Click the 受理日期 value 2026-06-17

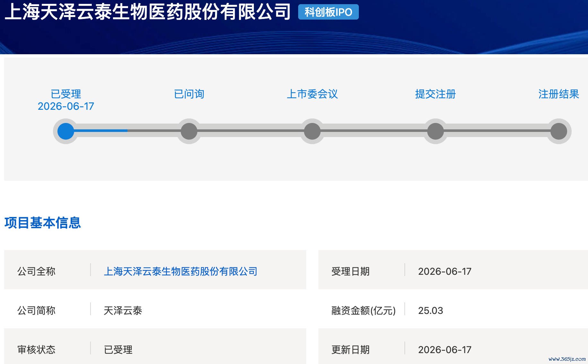click(x=445, y=272)
